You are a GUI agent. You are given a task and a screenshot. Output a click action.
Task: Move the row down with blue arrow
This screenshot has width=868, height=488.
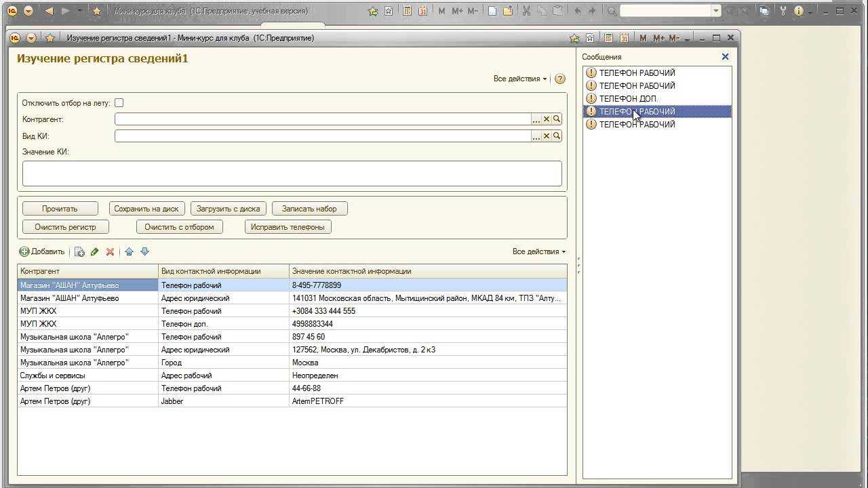(144, 251)
